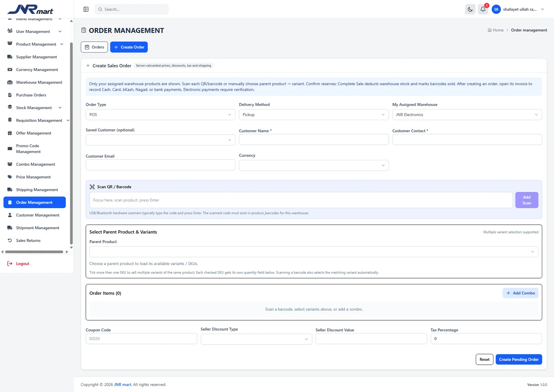Click Create Pending Order button

[519, 359]
